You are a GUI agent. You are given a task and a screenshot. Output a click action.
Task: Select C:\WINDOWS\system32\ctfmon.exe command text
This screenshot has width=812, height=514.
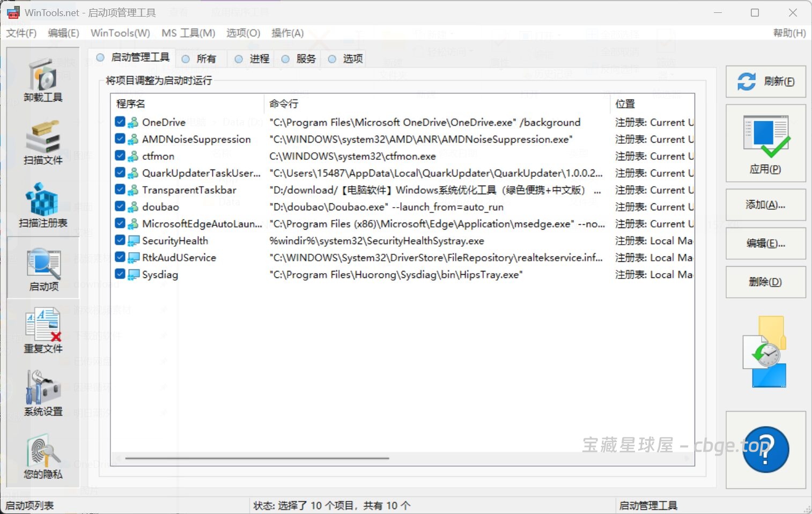(352, 156)
